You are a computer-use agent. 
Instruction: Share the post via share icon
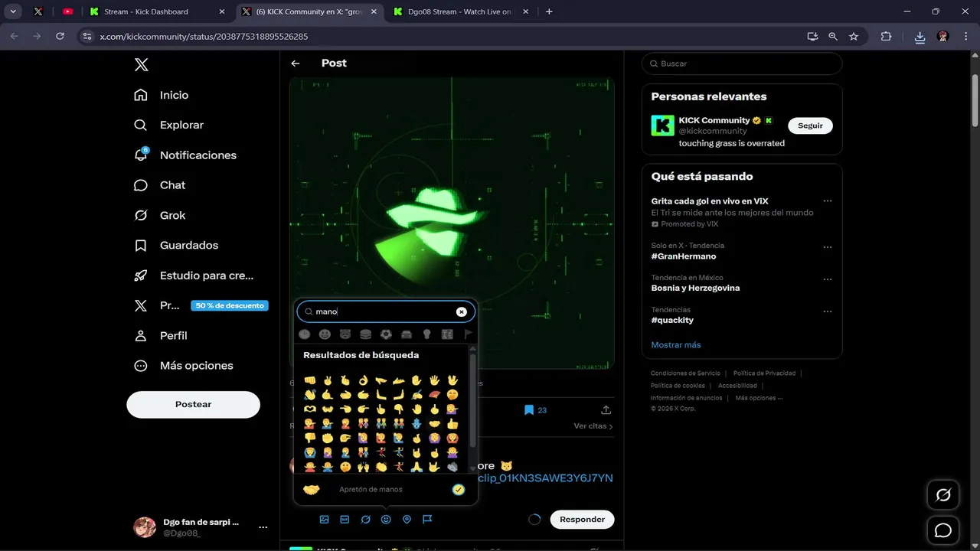pyautogui.click(x=606, y=410)
